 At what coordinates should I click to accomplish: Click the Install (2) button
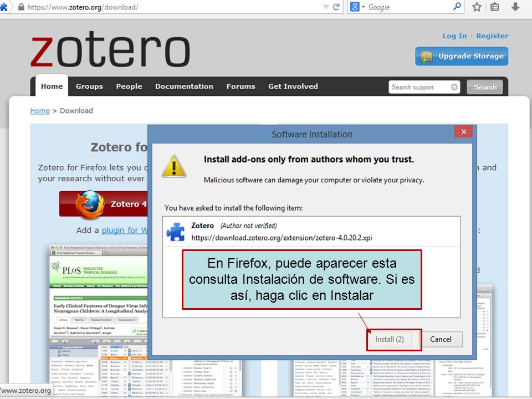pyautogui.click(x=390, y=339)
